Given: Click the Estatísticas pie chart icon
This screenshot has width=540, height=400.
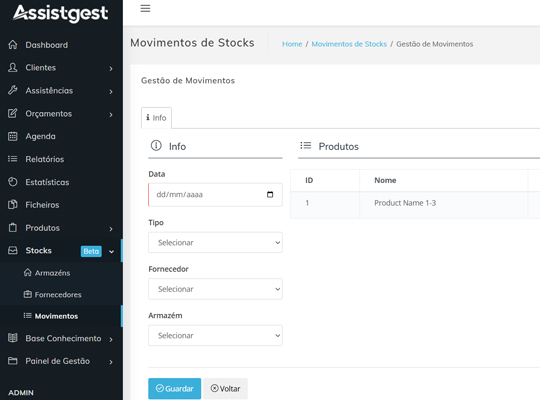Looking at the screenshot, I should (x=13, y=182).
